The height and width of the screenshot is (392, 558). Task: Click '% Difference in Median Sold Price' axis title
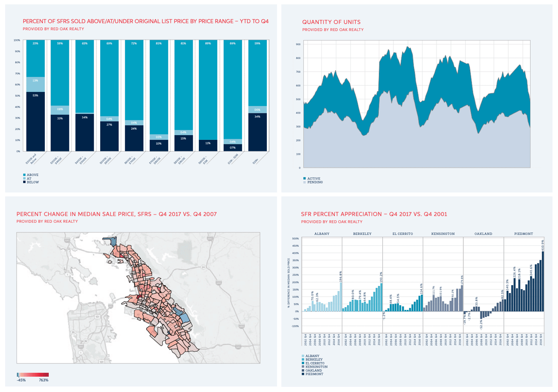tap(289, 283)
